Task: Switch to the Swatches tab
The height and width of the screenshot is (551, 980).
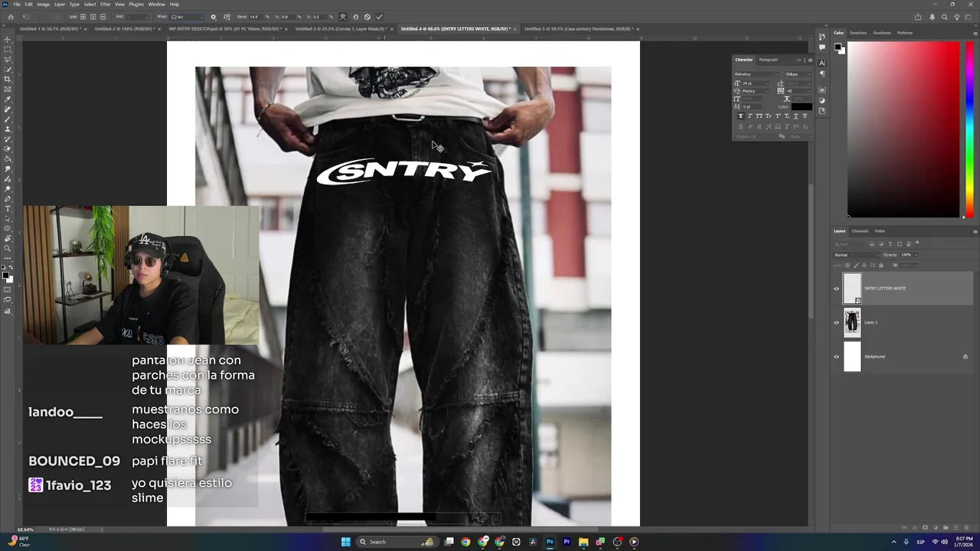Action: coord(858,33)
